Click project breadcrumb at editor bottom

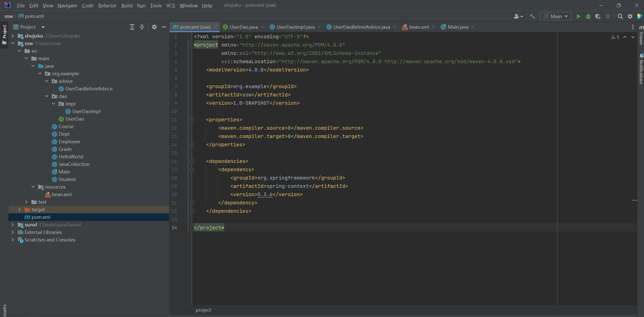click(x=203, y=310)
